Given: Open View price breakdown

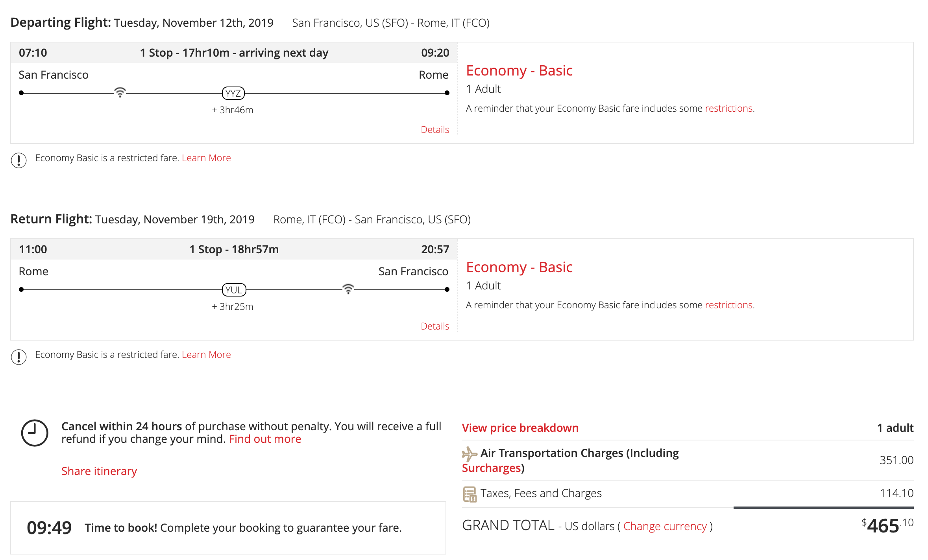Looking at the screenshot, I should tap(520, 428).
